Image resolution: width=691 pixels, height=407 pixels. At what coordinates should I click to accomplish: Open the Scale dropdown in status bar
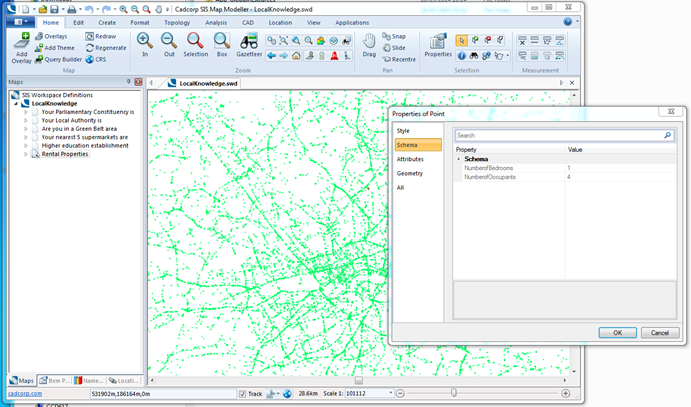pos(390,393)
